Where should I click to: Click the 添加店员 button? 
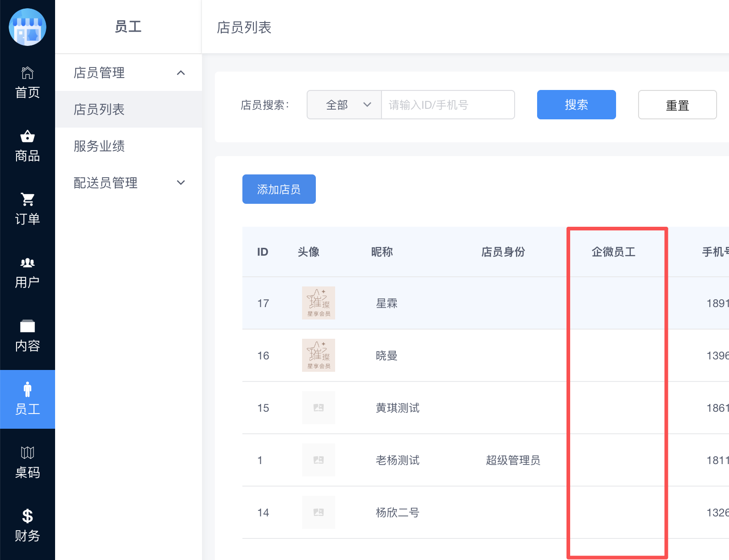coord(279,189)
